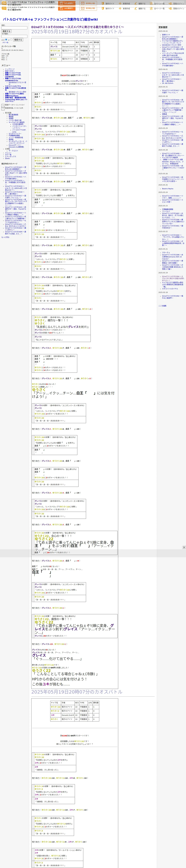Click the wiki title link バトルロイヤルR+α ファンフィクション

50,20
